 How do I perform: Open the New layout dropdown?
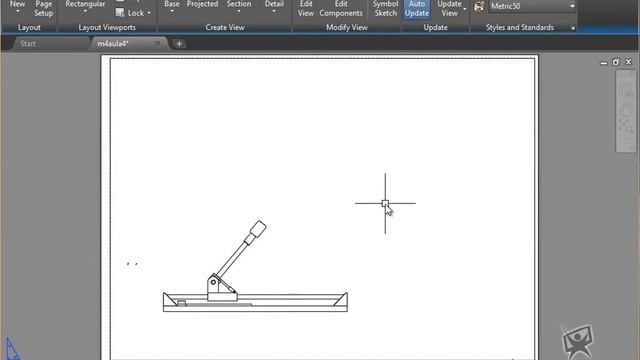(x=18, y=7)
